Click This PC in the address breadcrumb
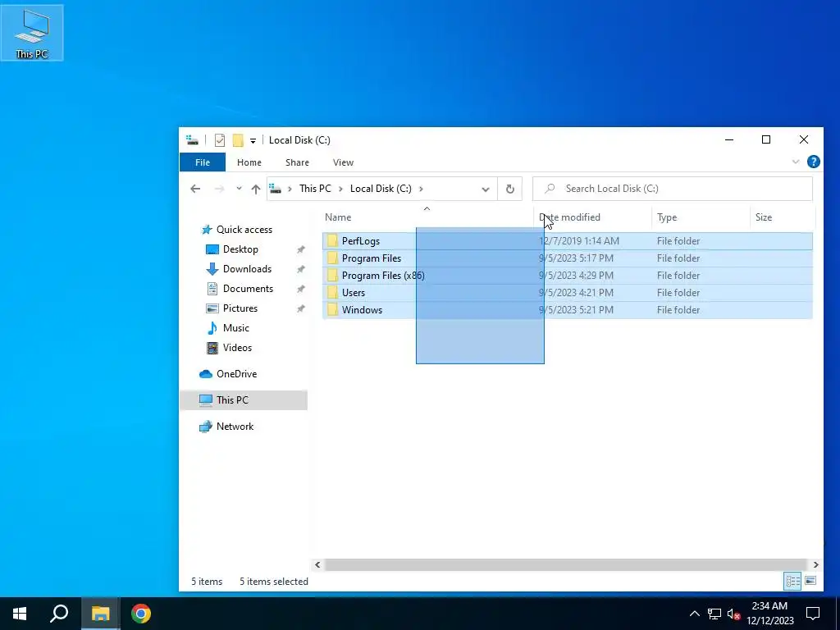This screenshot has height=630, width=840. pos(315,189)
